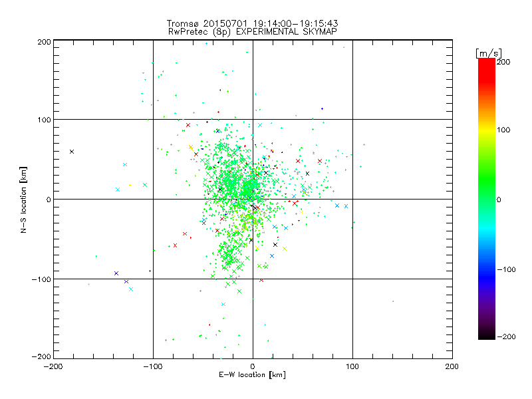Click the colorbar tick label "-200"
Image resolution: width=532 pixels, height=399 pixels.
[506, 336]
